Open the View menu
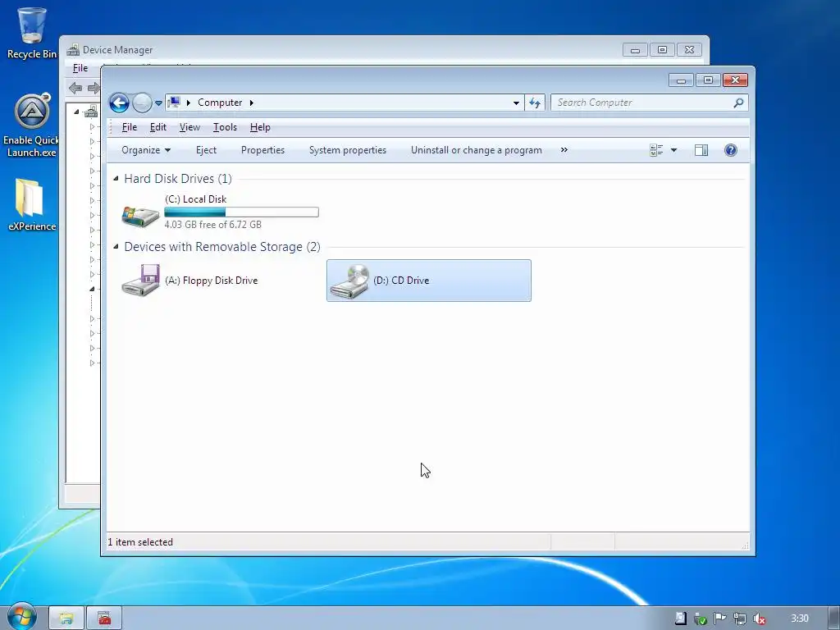 pos(189,127)
